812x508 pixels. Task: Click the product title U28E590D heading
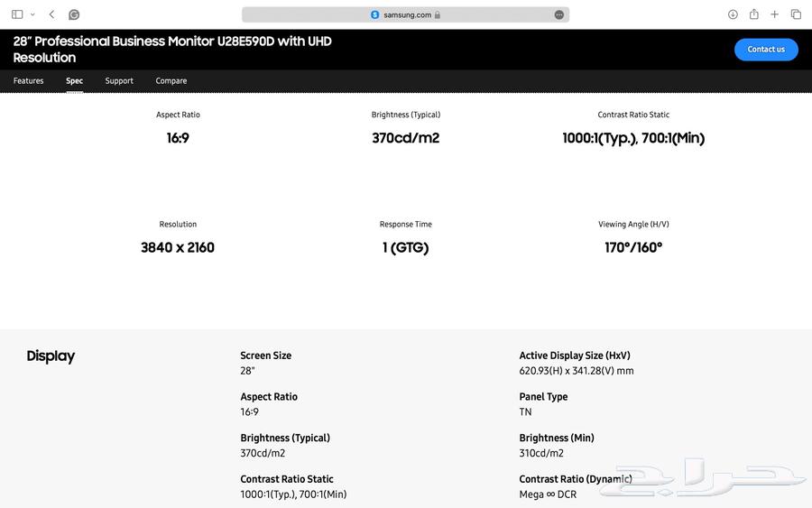[172, 50]
